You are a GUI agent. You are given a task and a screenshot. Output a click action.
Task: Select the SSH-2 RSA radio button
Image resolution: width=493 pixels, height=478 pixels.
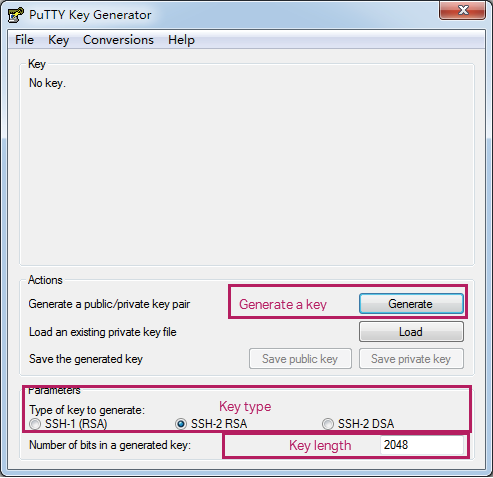click(x=181, y=424)
